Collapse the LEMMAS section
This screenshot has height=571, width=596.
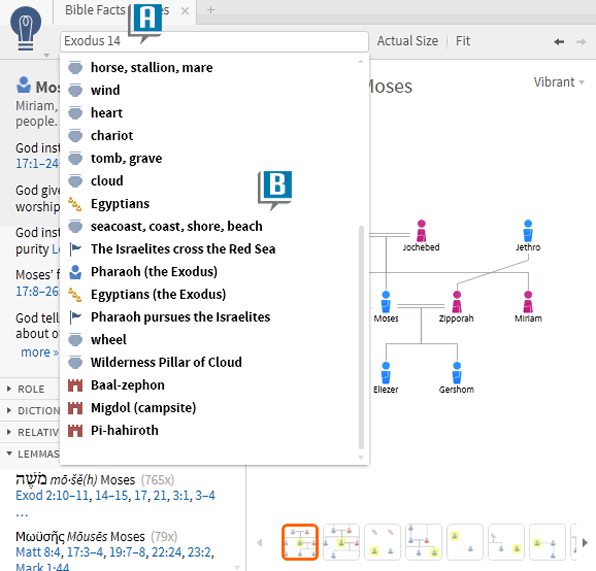(x=33, y=454)
